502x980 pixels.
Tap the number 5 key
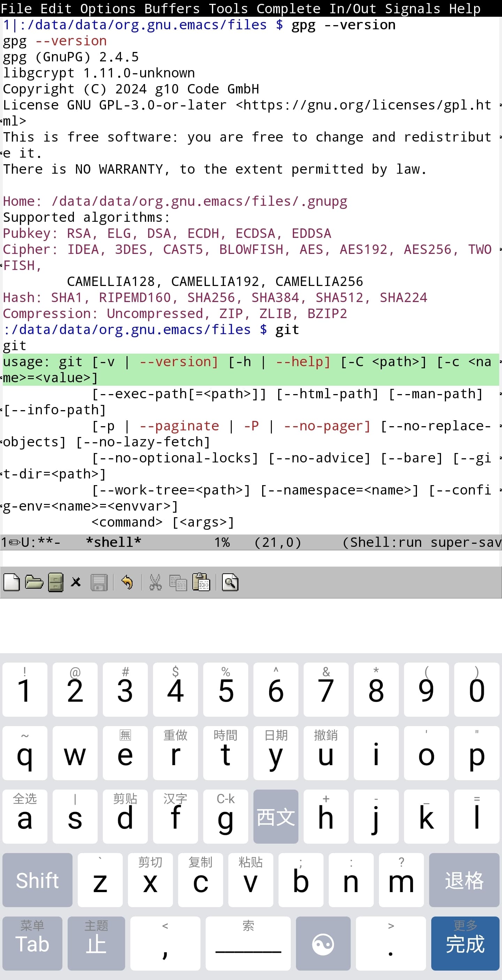(226, 690)
